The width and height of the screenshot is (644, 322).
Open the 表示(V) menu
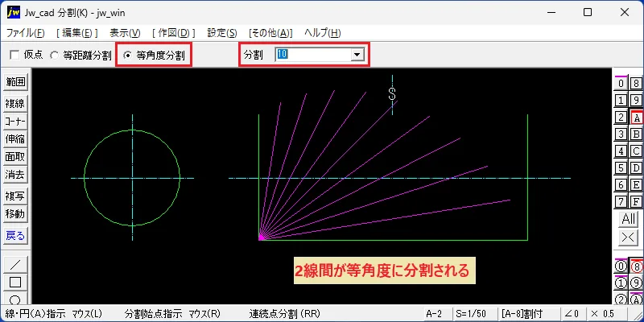[x=126, y=33]
